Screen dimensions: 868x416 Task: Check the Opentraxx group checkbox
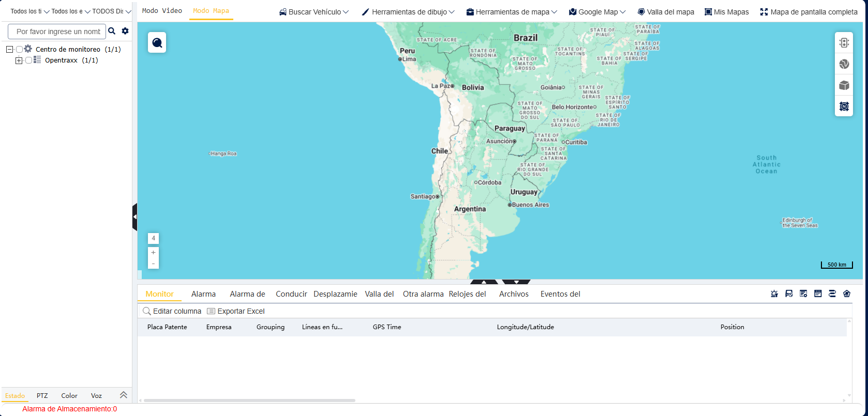[x=28, y=60]
